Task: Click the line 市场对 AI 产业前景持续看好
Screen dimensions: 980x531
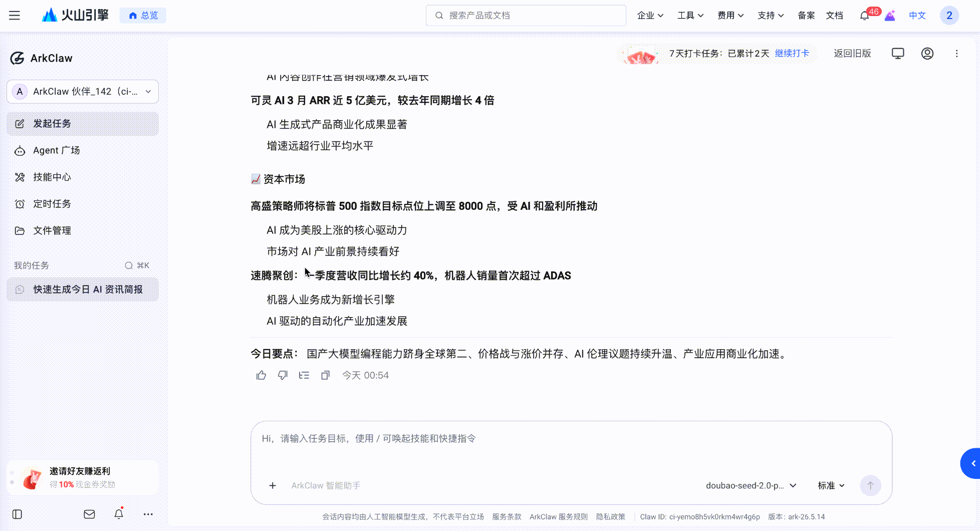Action: pyautogui.click(x=333, y=251)
